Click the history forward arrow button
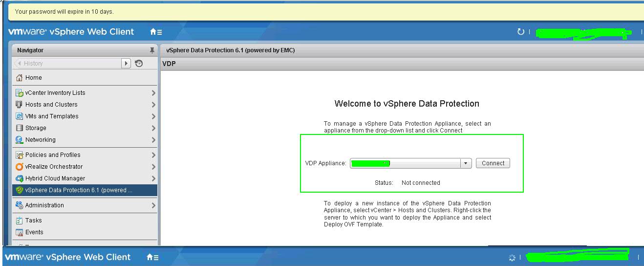Screen dimensions: 644x266 [x=126, y=63]
